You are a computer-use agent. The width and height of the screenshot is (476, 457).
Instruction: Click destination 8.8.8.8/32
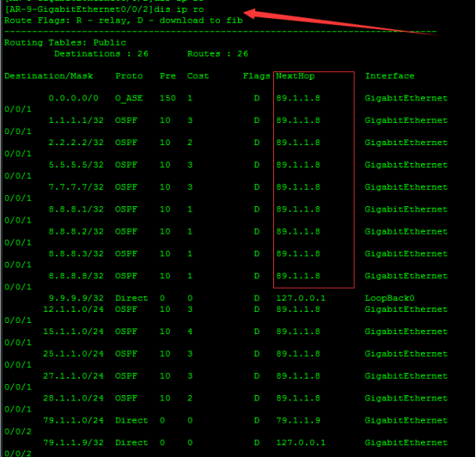pyautogui.click(x=76, y=276)
